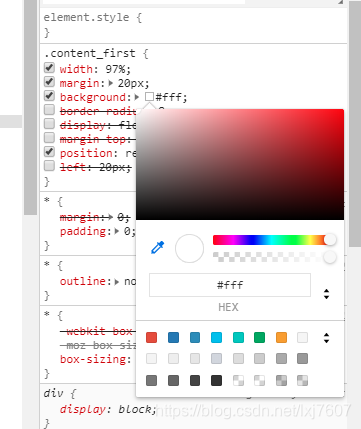The width and height of the screenshot is (361, 429).
Task: Select the first checkered transparent swatch
Action: [x=238, y=380]
